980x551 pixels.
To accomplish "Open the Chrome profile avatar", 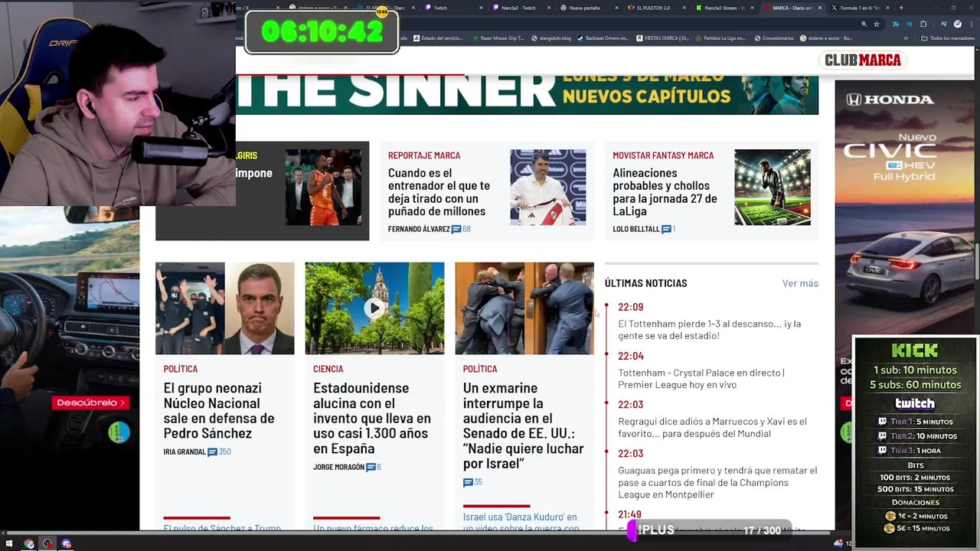I will pyautogui.click(x=958, y=24).
